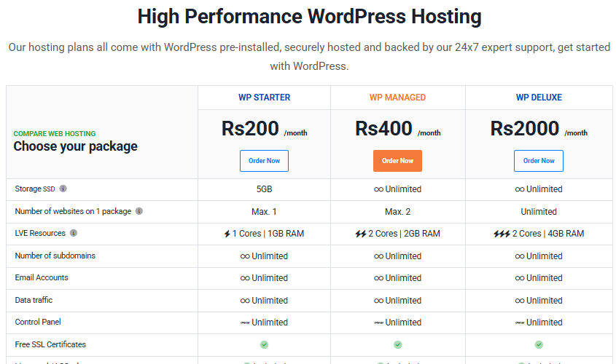Click info icon next to Storage SSD

click(63, 189)
